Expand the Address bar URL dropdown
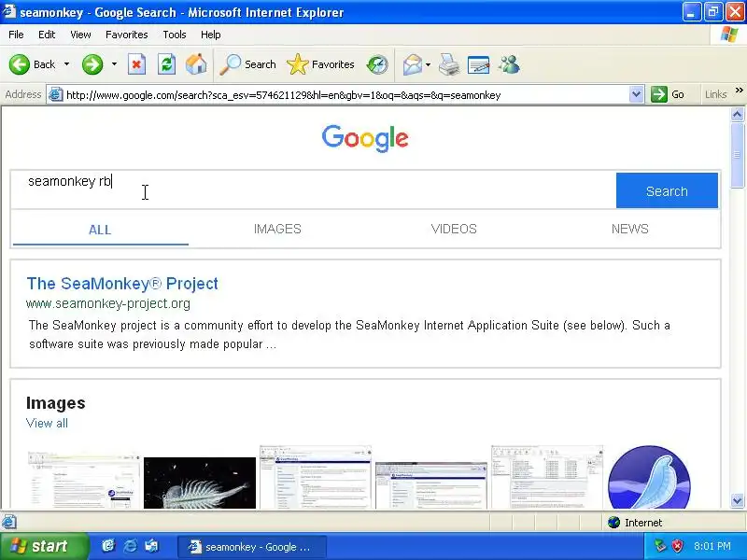 click(636, 94)
